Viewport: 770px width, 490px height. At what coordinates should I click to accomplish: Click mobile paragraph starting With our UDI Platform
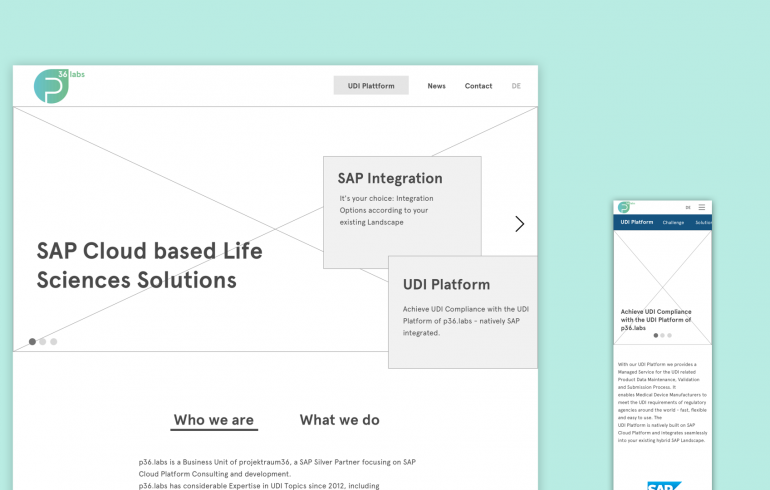point(662,402)
